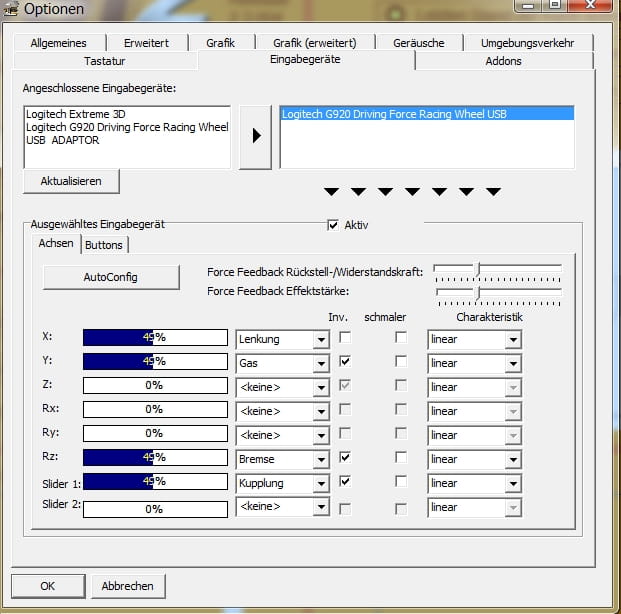Select the Buttons sub-tab
The height and width of the screenshot is (614, 621).
coord(104,244)
